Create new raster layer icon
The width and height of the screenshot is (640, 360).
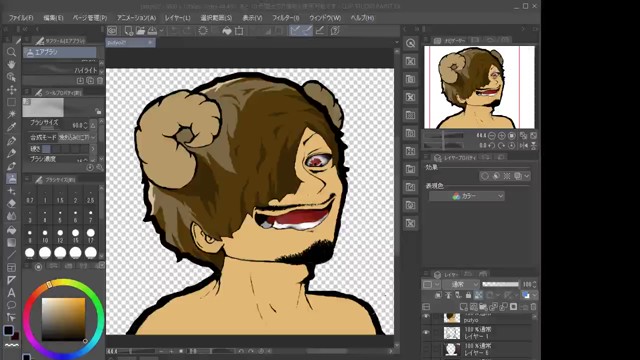click(x=463, y=307)
